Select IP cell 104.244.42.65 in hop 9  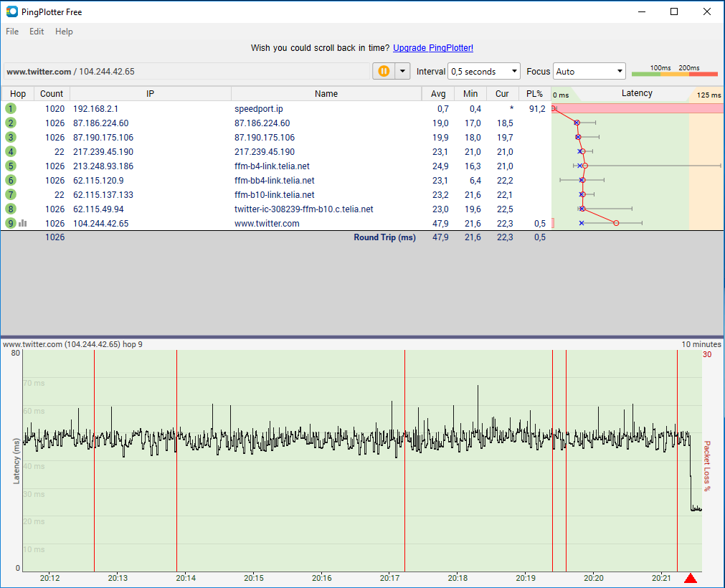point(101,223)
